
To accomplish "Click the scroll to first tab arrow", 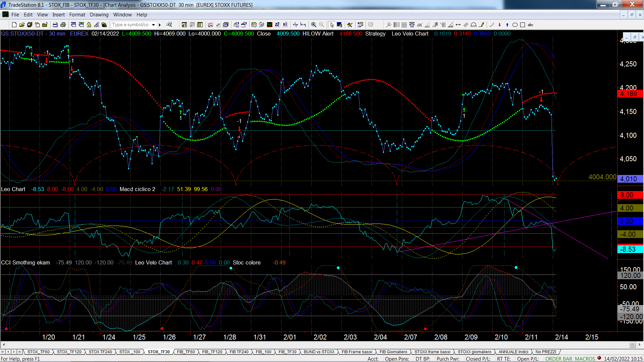I will pyautogui.click(x=3, y=352).
